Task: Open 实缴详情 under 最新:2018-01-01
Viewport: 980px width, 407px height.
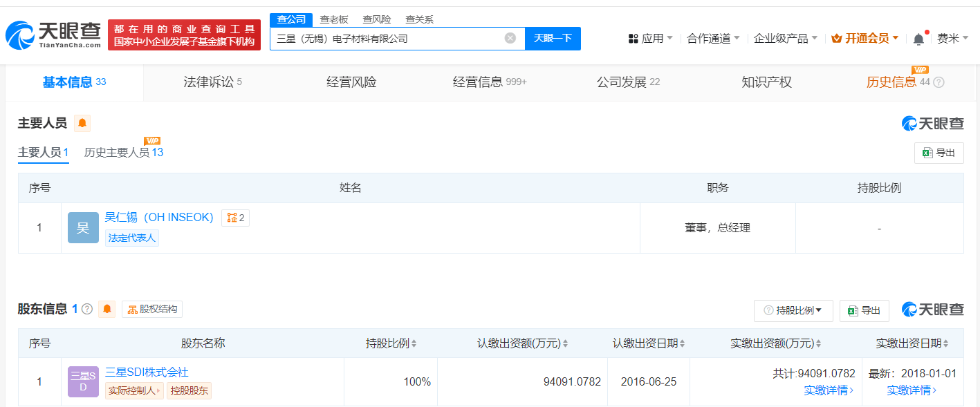Action: pyautogui.click(x=912, y=390)
